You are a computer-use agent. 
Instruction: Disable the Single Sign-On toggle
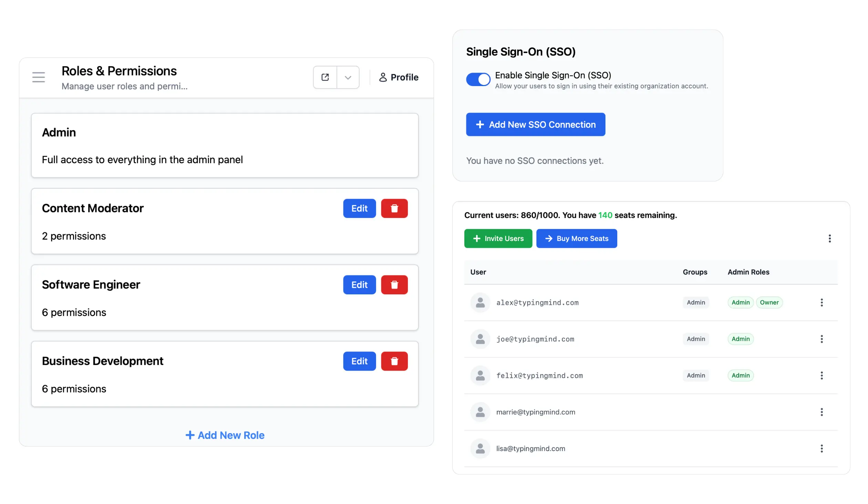pyautogui.click(x=478, y=79)
